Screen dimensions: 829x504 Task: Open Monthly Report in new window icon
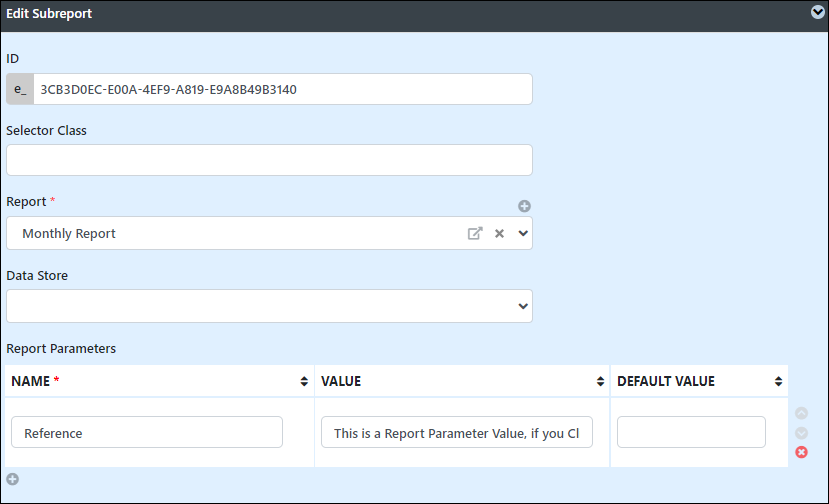pos(475,233)
